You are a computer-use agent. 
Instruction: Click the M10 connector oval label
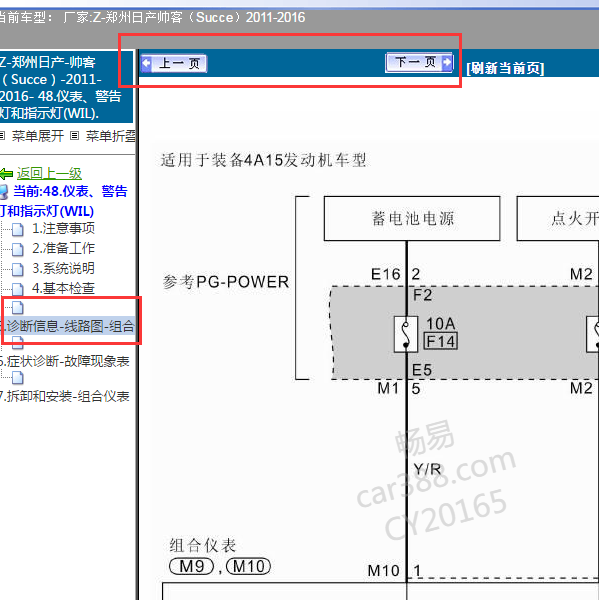248,566
